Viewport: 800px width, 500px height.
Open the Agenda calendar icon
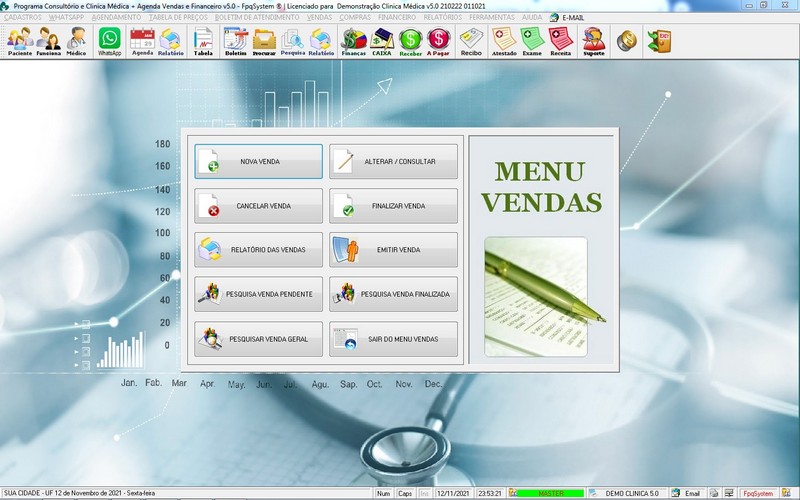pos(142,41)
